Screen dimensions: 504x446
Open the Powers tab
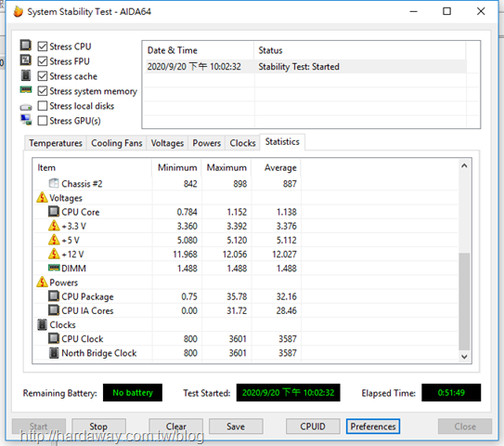pyautogui.click(x=207, y=143)
